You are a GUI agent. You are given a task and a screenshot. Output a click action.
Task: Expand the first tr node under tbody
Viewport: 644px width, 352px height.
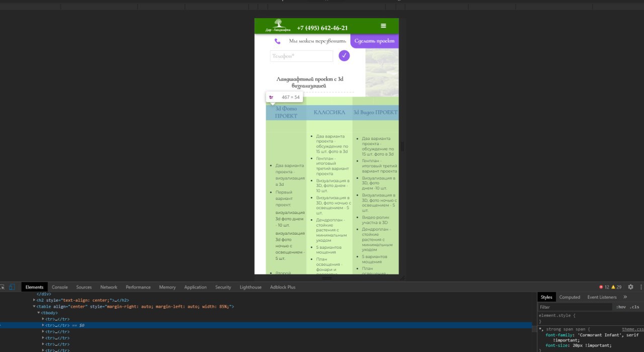[x=43, y=319]
